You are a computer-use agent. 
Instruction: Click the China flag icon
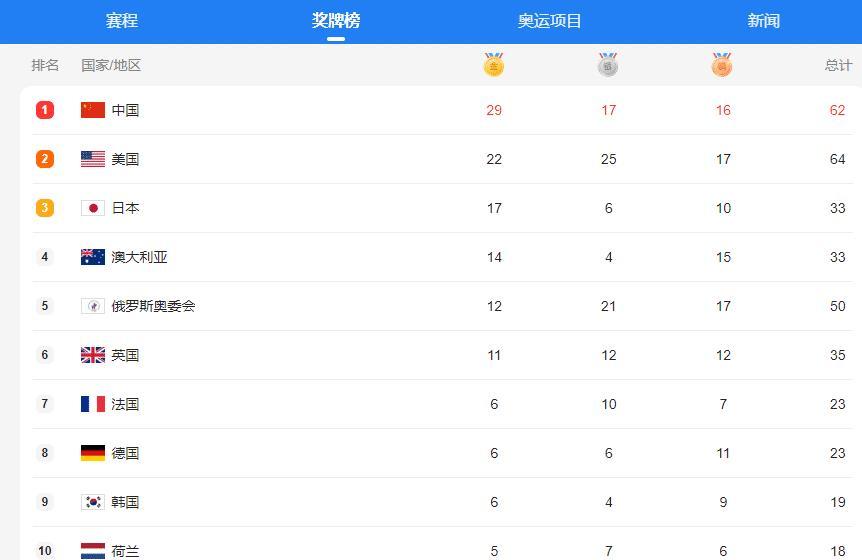pyautogui.click(x=93, y=110)
